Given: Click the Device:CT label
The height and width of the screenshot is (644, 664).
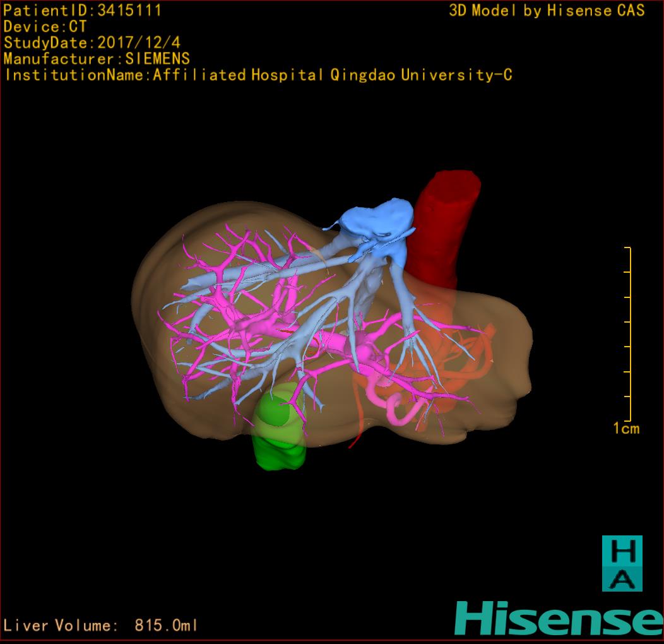Looking at the screenshot, I should [45, 27].
